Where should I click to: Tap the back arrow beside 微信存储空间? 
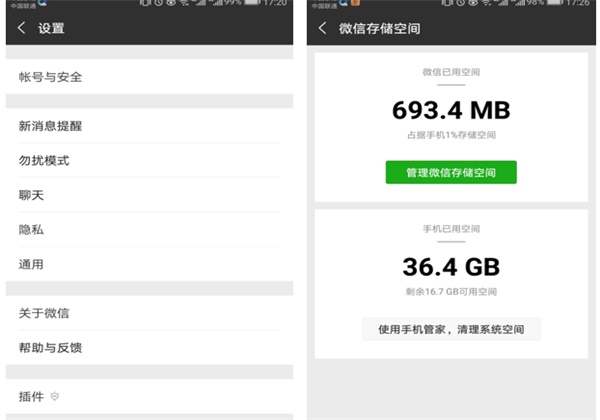pyautogui.click(x=322, y=28)
